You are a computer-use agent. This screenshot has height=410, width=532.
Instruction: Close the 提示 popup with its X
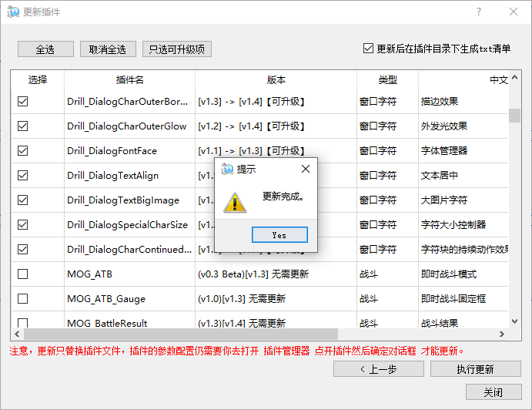[306, 169]
